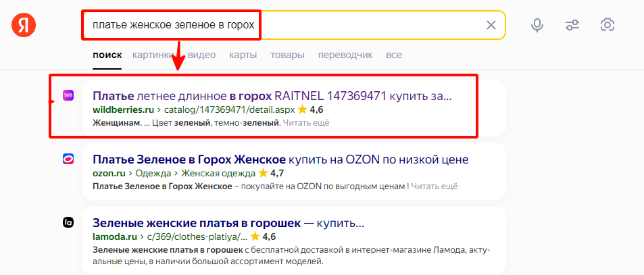
Task: Follow c/369/clothes-platiya breadcrumb link
Action: pos(197,237)
